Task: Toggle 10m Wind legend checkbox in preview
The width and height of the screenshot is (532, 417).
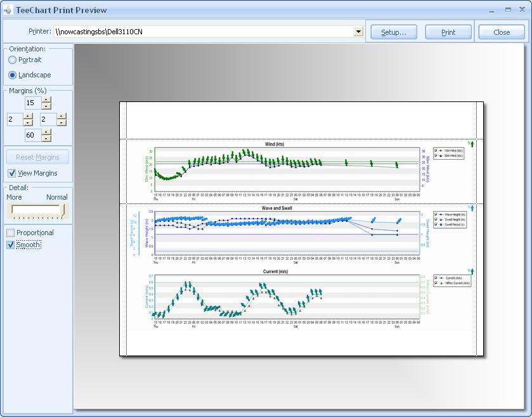Action: [436, 151]
